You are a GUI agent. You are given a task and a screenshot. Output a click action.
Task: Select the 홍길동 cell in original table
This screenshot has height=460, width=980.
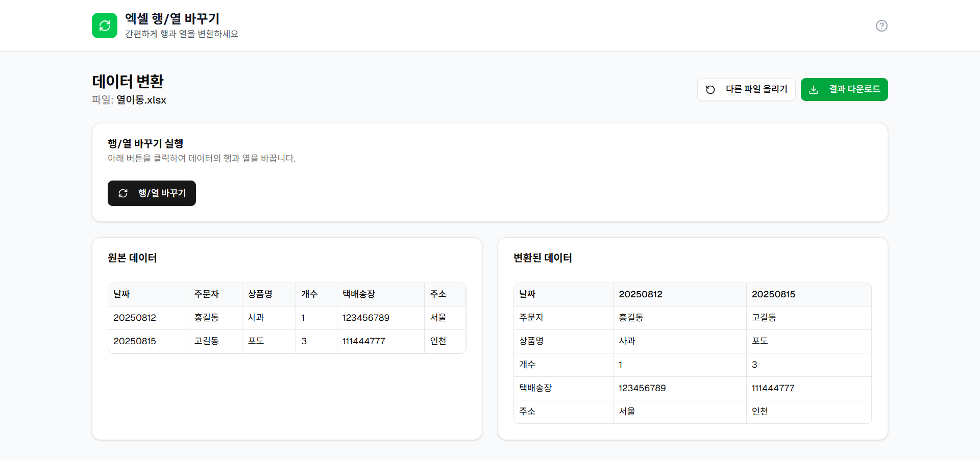[206, 317]
